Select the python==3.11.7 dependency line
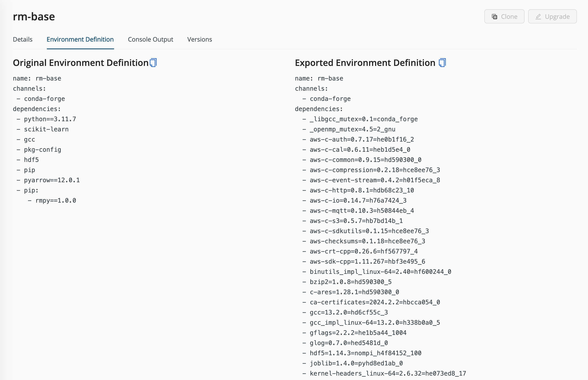Viewport: 588px width, 380px height. (x=46, y=119)
